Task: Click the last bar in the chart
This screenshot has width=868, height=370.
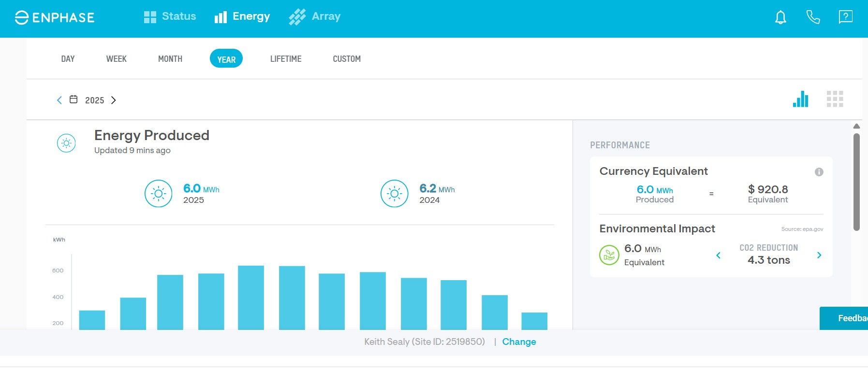Action: point(534,321)
